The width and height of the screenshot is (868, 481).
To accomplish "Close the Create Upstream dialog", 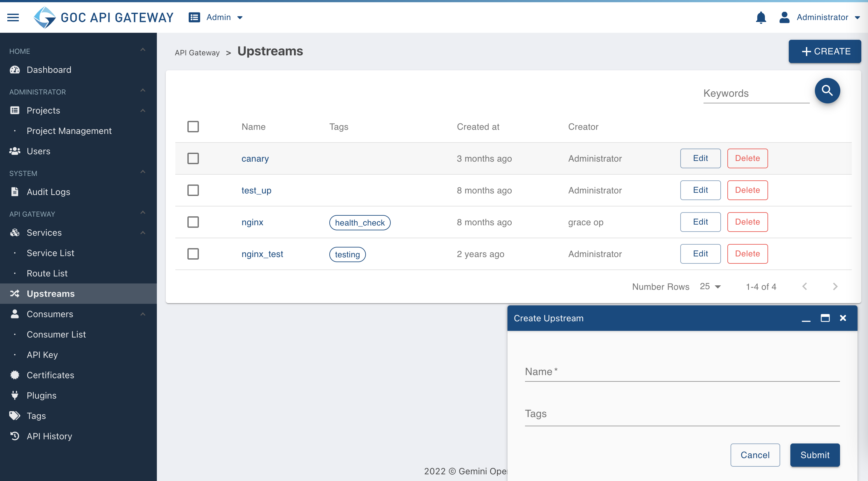I will pyautogui.click(x=843, y=318).
